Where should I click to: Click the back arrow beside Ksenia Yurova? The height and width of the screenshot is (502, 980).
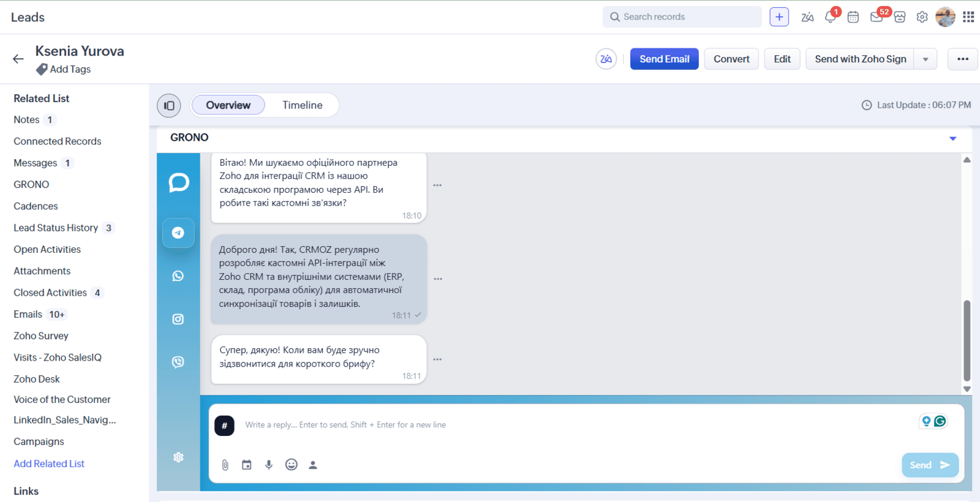pyautogui.click(x=18, y=59)
